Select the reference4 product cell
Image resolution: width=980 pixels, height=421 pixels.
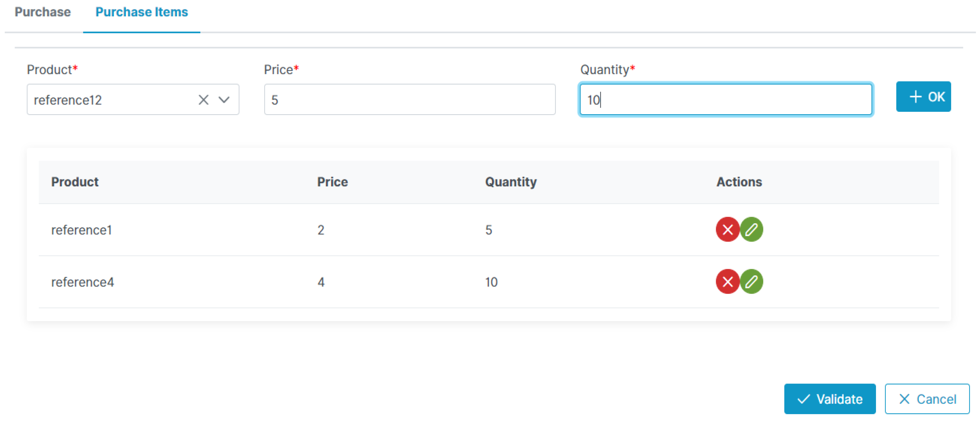pos(83,282)
